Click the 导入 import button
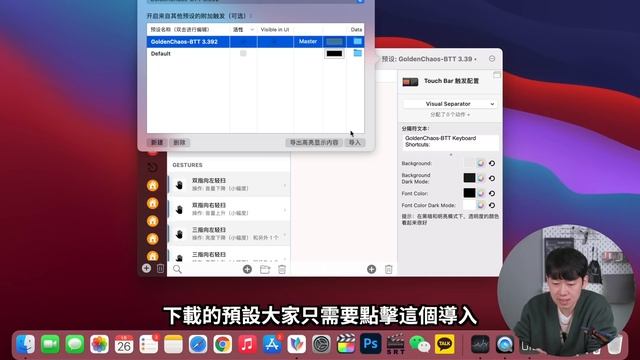This screenshot has height=360, width=640. [x=354, y=142]
